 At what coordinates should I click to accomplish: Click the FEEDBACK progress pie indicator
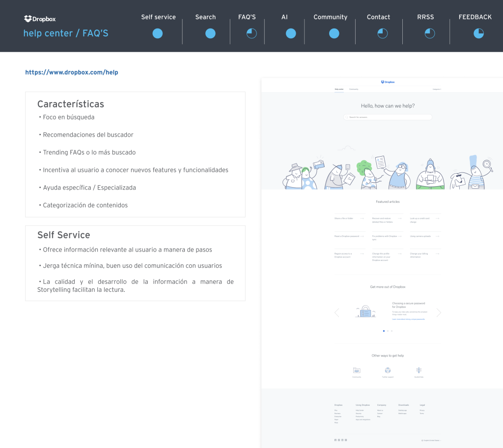point(478,33)
